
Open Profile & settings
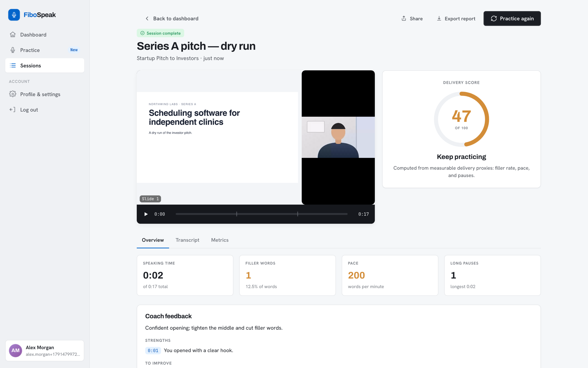(44, 94)
